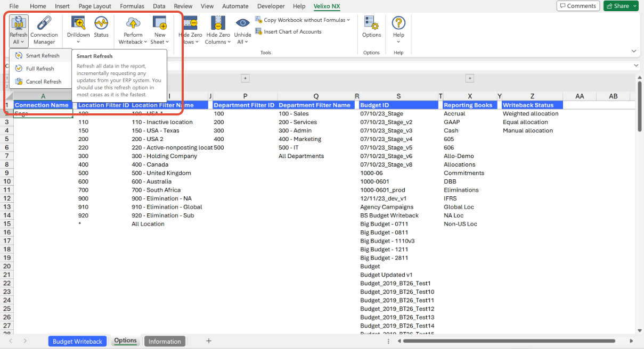Click the New Sheet icon

(159, 24)
